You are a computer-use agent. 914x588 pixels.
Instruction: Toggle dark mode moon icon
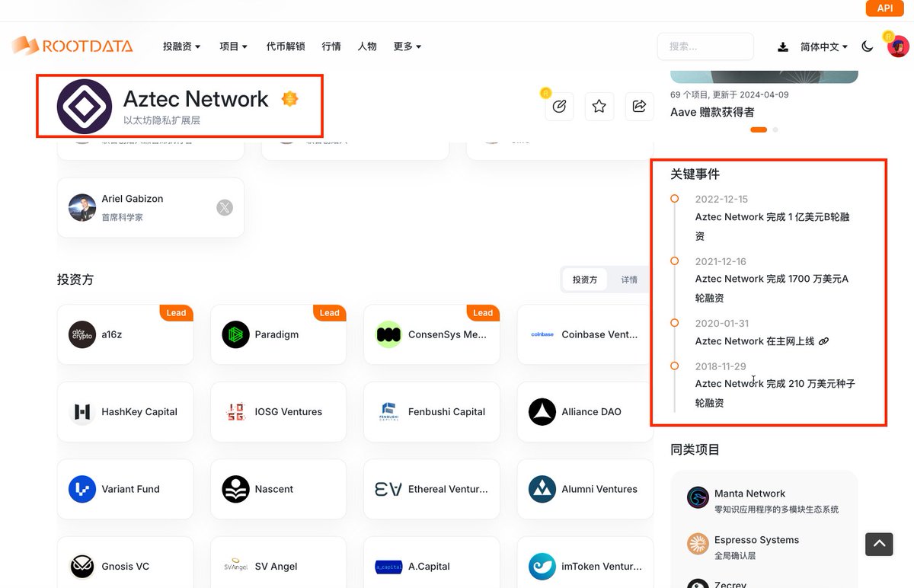click(x=867, y=46)
